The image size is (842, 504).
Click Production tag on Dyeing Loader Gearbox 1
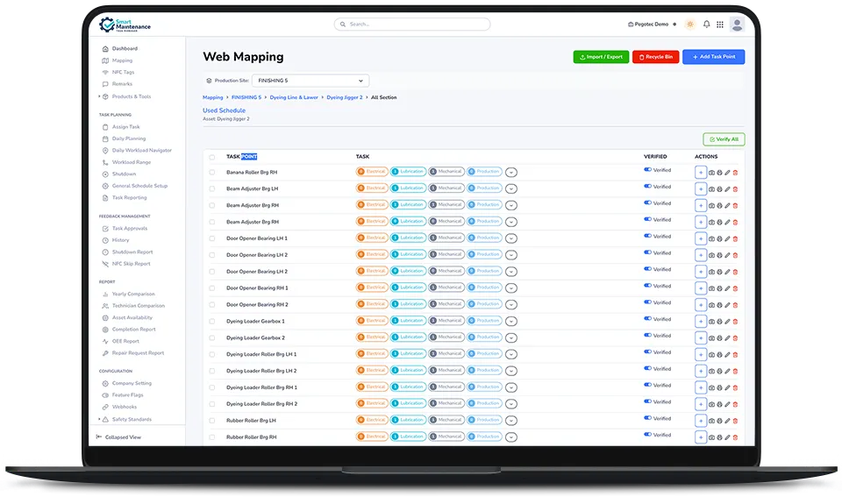point(484,321)
